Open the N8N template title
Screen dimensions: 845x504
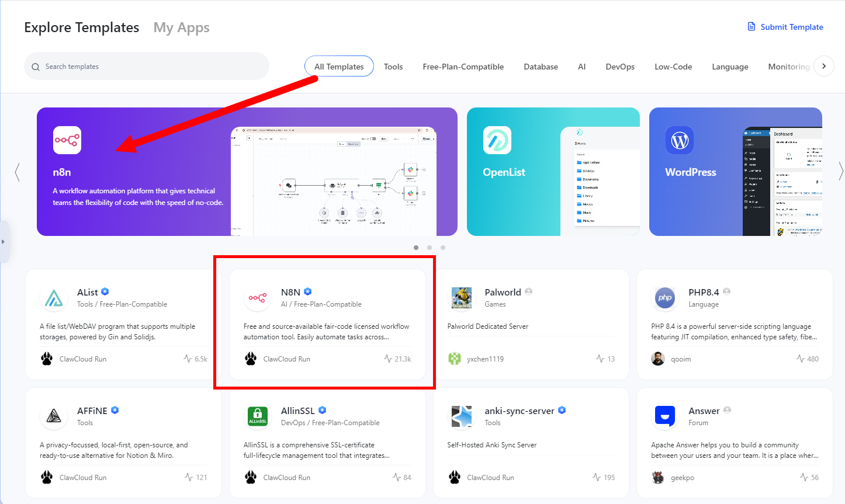[x=290, y=292]
